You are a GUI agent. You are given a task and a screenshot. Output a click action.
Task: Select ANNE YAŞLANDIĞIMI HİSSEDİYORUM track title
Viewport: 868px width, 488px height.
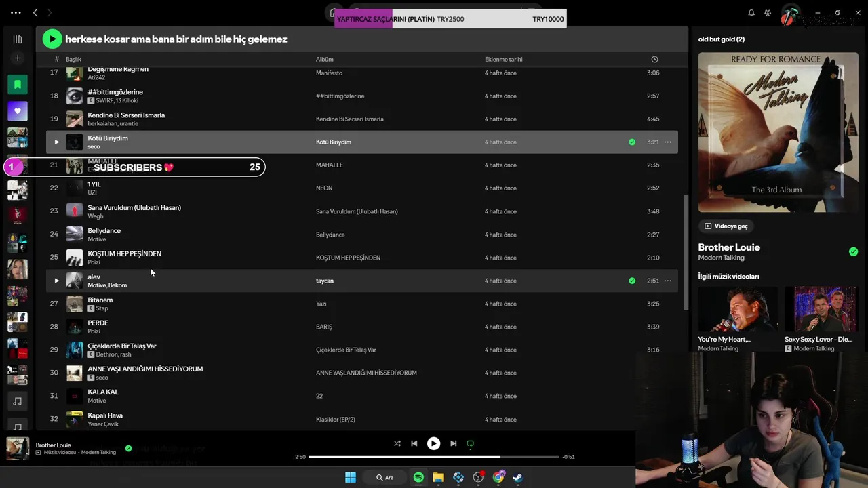click(145, 369)
